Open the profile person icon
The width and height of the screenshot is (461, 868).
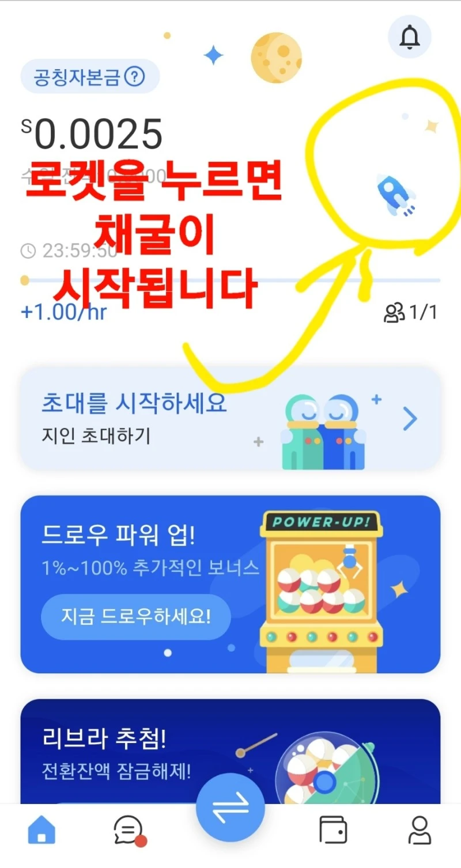click(420, 831)
